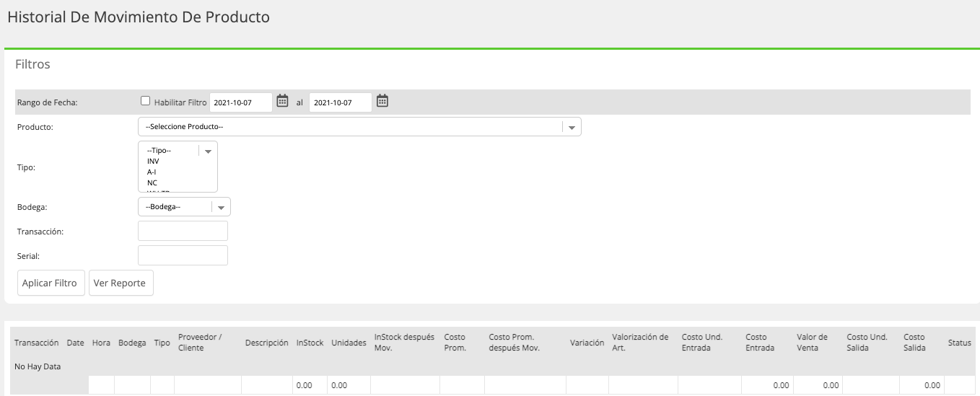Enable the Habilitar Filtro checkbox
This screenshot has height=396, width=980.
[x=146, y=102]
